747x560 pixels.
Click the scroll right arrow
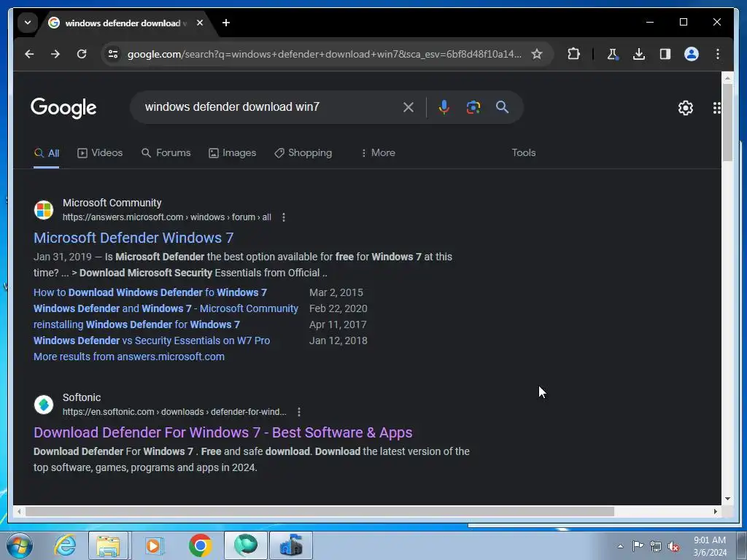tap(715, 512)
